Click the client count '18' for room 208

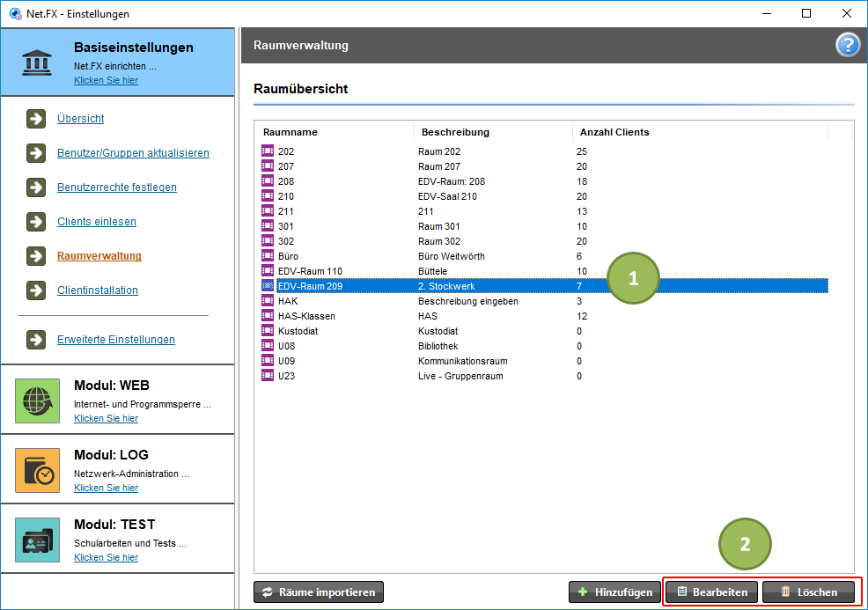(582, 181)
